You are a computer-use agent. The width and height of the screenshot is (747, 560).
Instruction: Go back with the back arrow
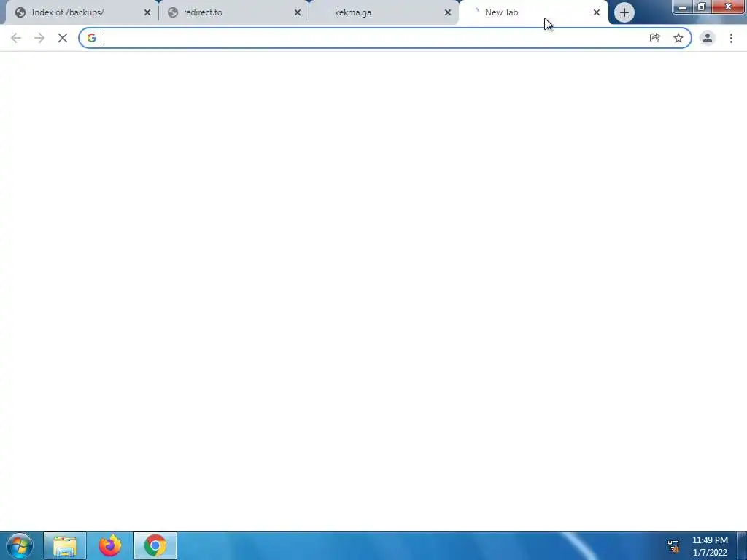coord(16,38)
